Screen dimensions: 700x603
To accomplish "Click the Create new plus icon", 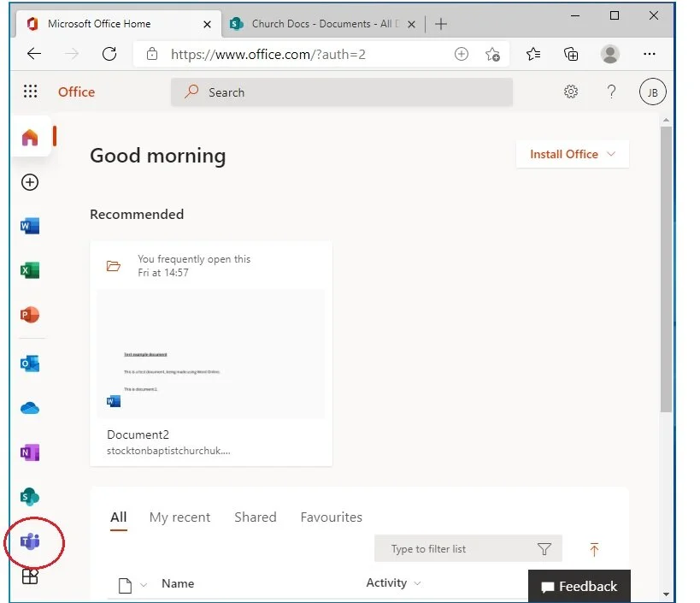I will click(x=30, y=182).
